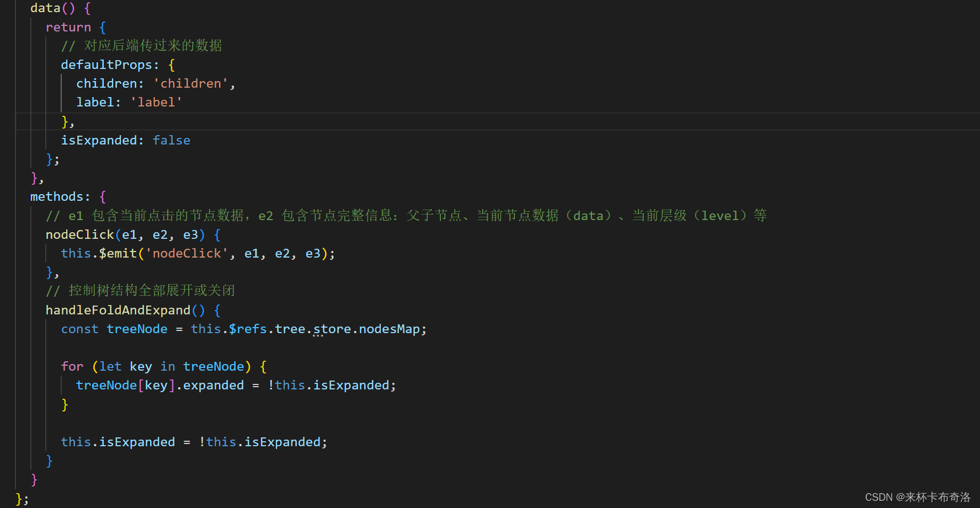Click the 'for' keyword
The width and height of the screenshot is (980, 508).
click(x=72, y=366)
